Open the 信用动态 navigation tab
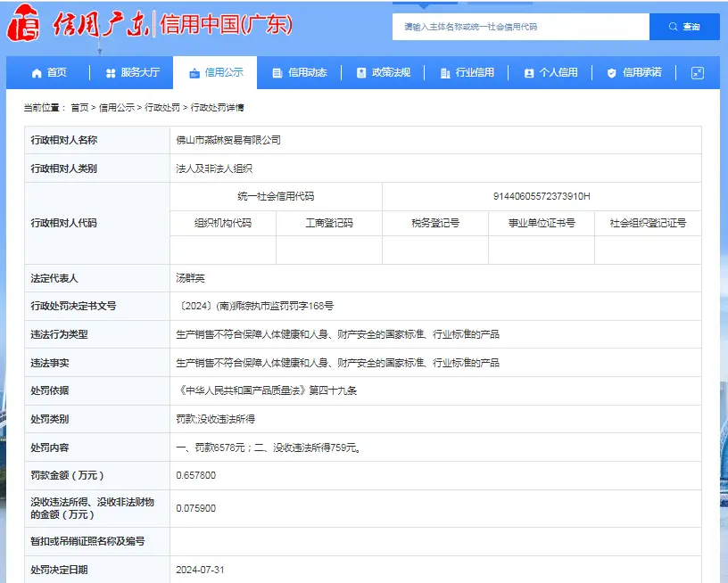Image resolution: width=728 pixels, height=583 pixels. click(300, 72)
